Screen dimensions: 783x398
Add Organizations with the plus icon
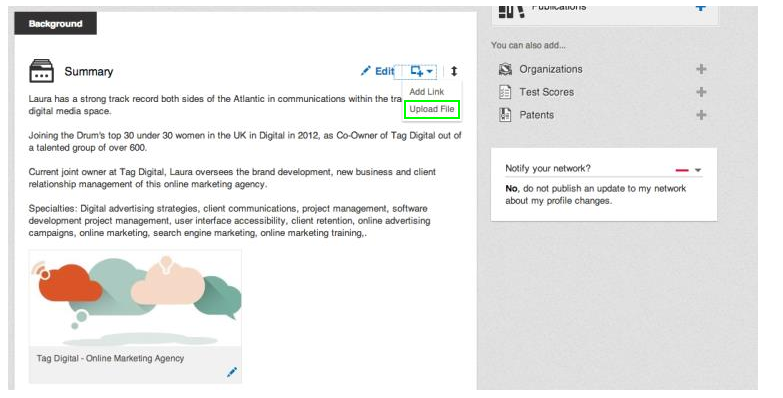pos(701,69)
